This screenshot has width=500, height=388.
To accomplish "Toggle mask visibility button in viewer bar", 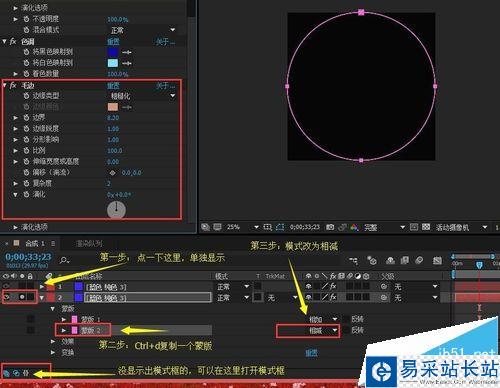I will click(x=280, y=227).
